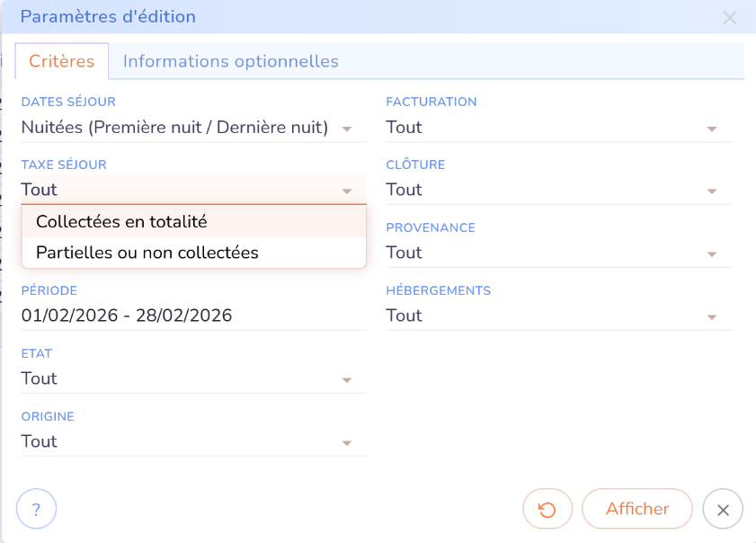Click the Provenance dropdown chevron icon
This screenshot has width=756, height=543.
(713, 254)
